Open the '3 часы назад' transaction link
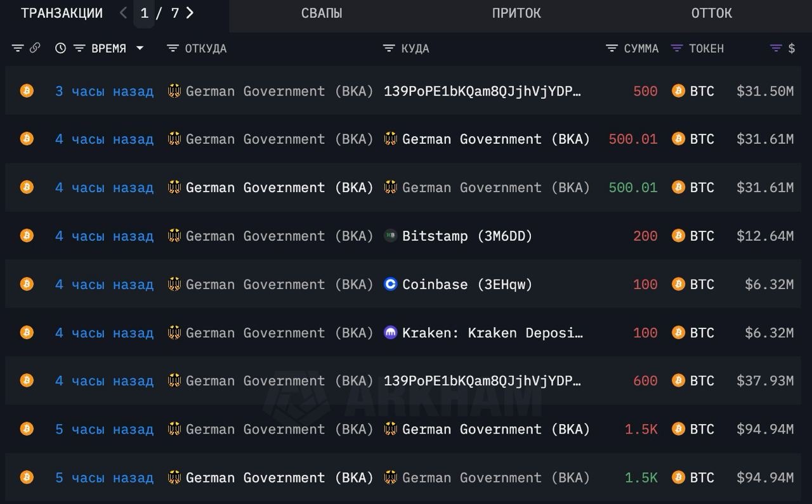 click(x=104, y=91)
